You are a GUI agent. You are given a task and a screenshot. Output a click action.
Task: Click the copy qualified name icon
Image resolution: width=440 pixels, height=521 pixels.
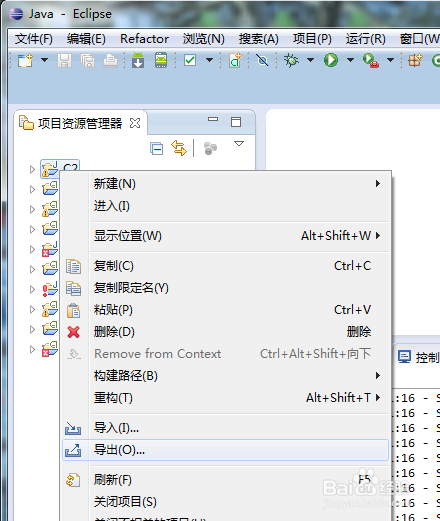point(73,288)
